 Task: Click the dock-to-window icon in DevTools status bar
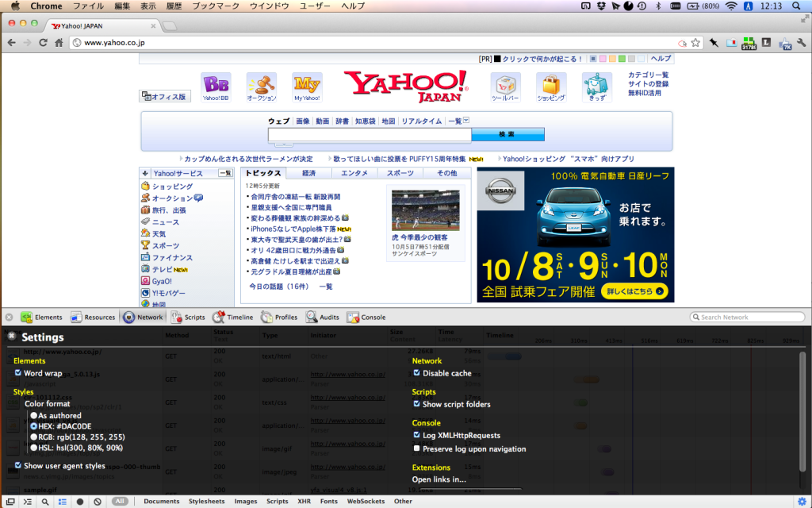[10, 502]
